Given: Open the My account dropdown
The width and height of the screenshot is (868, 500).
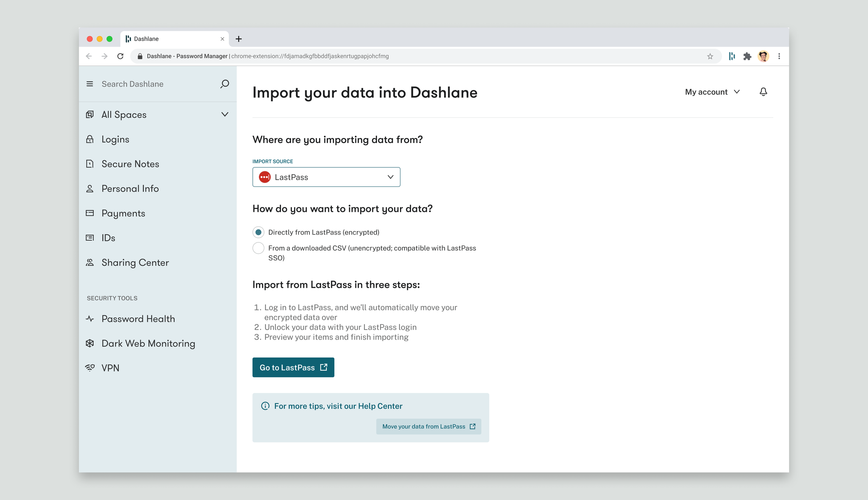Looking at the screenshot, I should [712, 92].
